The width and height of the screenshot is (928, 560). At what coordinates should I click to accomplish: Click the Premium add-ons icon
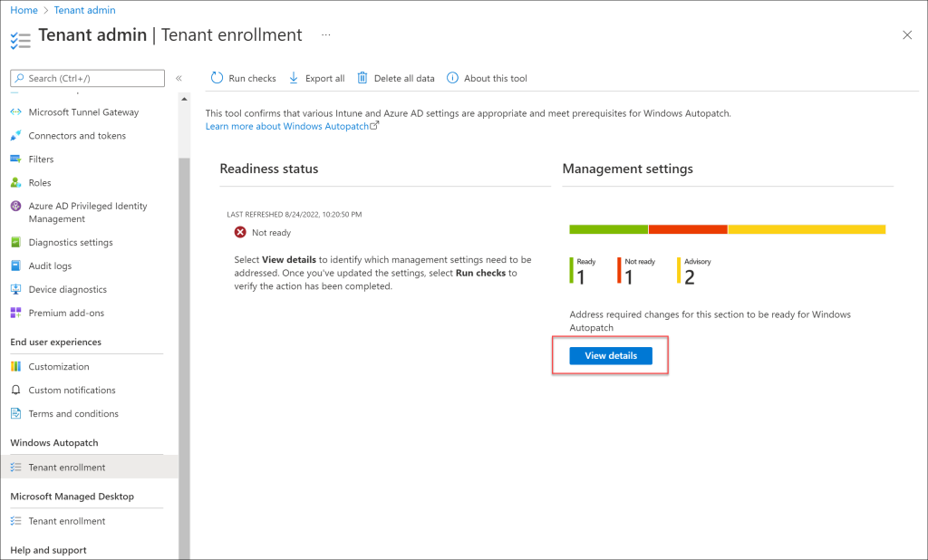(x=16, y=313)
